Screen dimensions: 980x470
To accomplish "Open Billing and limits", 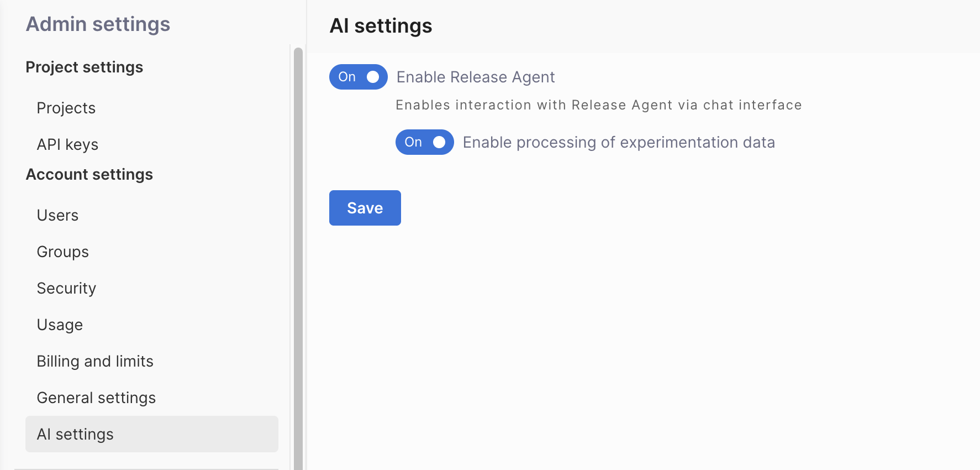I will [95, 361].
